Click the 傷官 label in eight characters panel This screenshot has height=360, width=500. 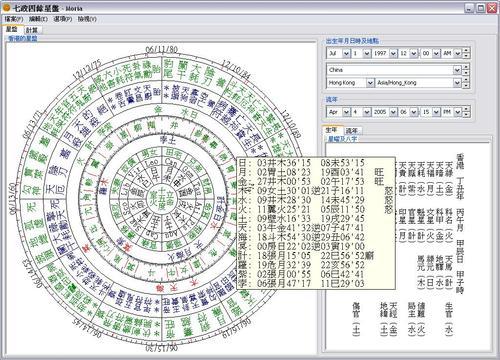point(356,310)
